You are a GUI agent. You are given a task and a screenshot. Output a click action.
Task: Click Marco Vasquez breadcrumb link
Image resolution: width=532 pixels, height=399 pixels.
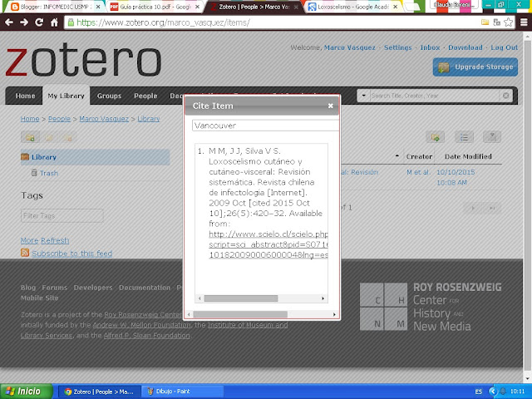(x=104, y=119)
